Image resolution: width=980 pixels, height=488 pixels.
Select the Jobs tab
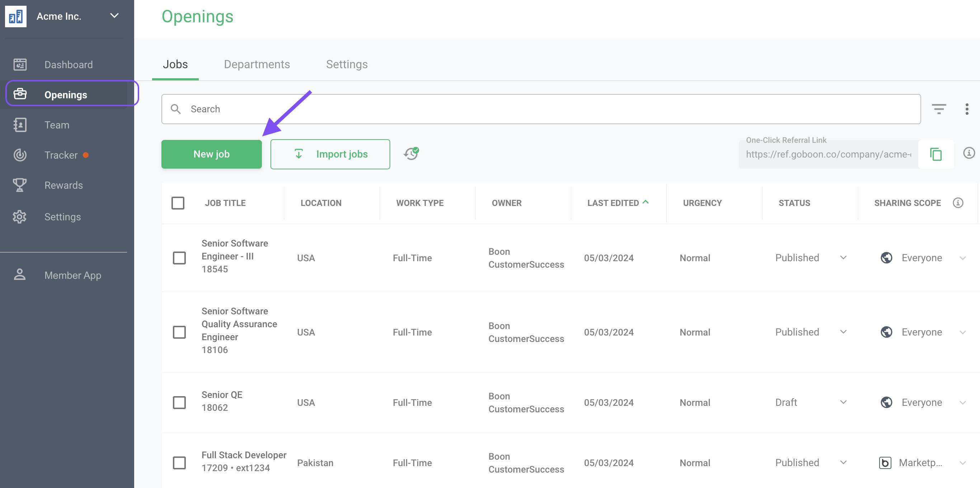coord(175,64)
